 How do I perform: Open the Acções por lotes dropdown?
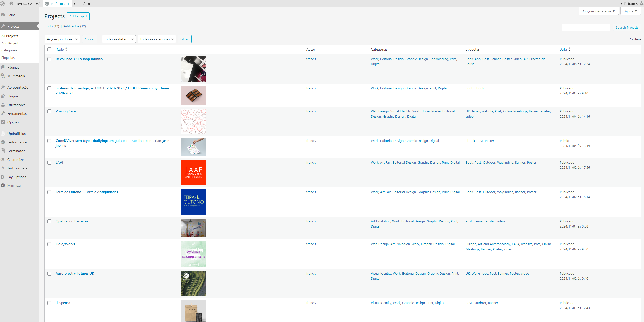[62, 39]
